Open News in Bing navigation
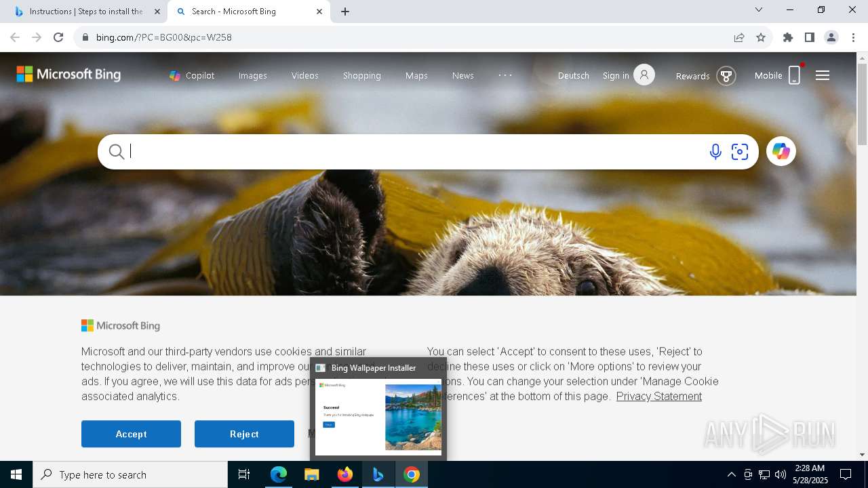The height and width of the screenshot is (488, 868). pos(463,75)
